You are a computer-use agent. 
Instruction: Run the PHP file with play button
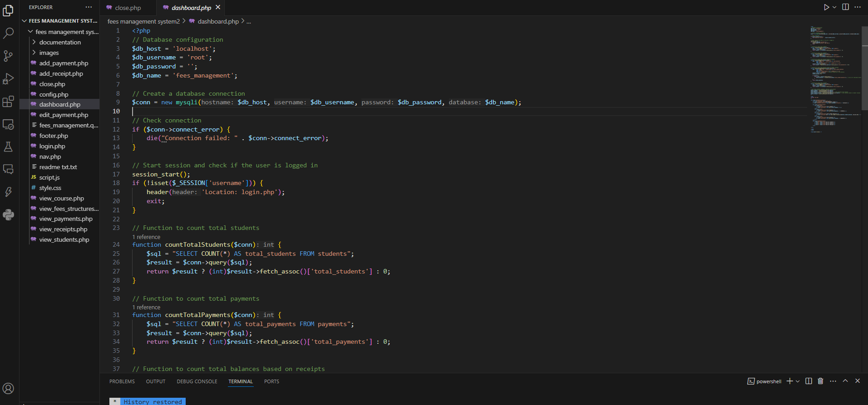tap(827, 7)
